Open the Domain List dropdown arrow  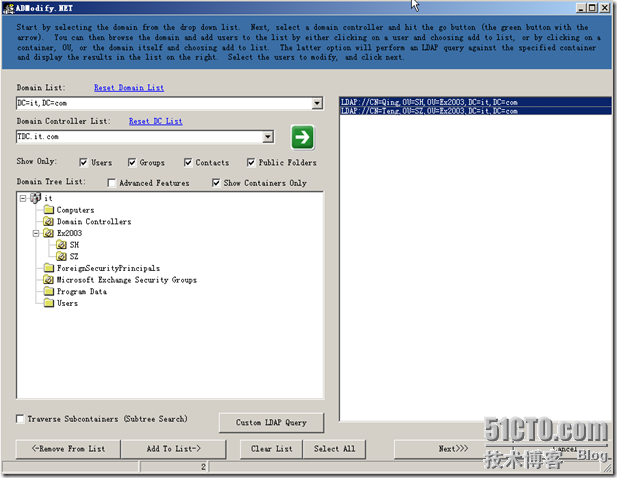pos(317,103)
